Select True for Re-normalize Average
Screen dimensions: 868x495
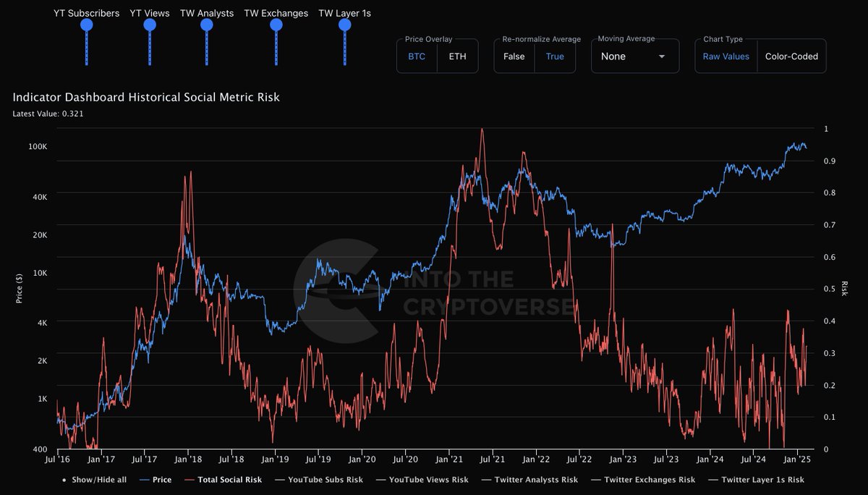(x=555, y=56)
